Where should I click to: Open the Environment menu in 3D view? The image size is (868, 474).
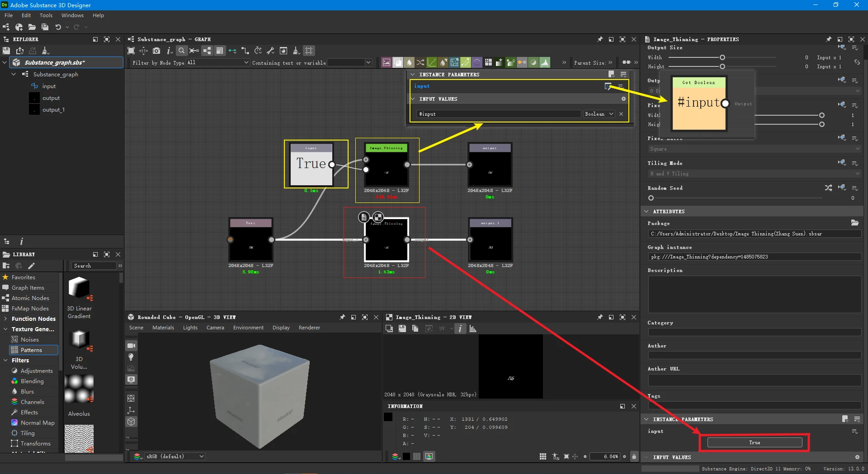coord(248,328)
